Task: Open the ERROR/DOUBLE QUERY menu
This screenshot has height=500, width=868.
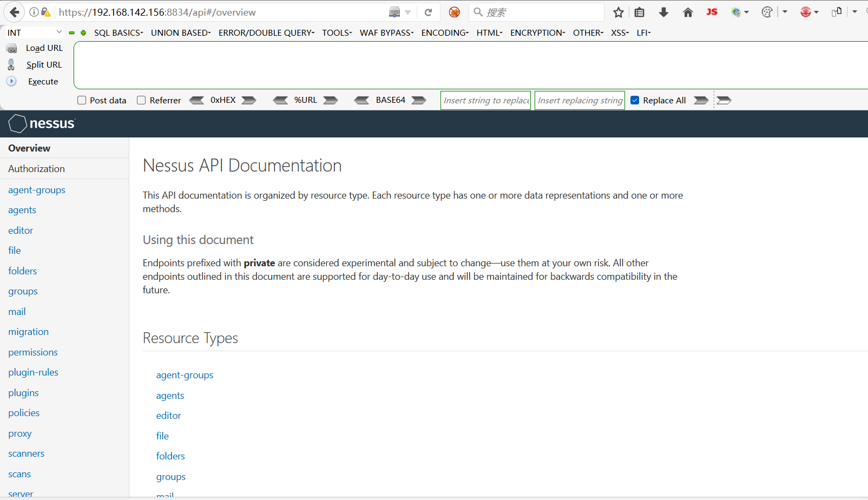Action: point(266,32)
